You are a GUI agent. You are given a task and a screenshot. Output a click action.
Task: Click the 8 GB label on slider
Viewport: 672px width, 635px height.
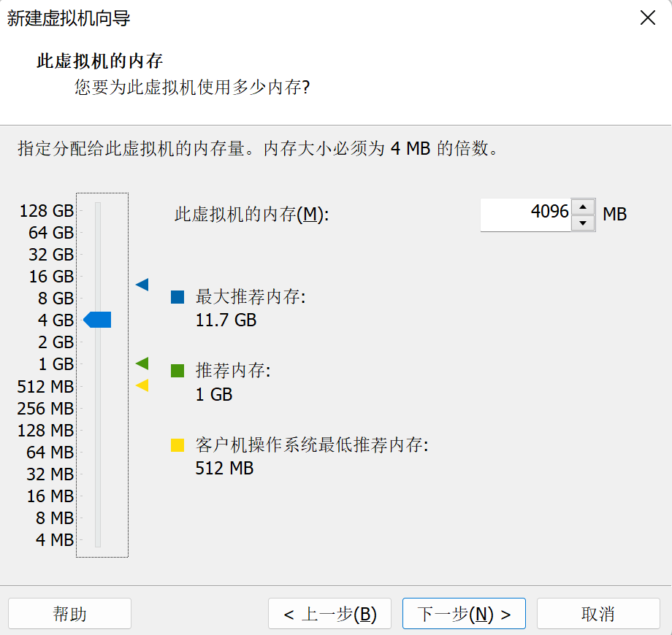[56, 298]
